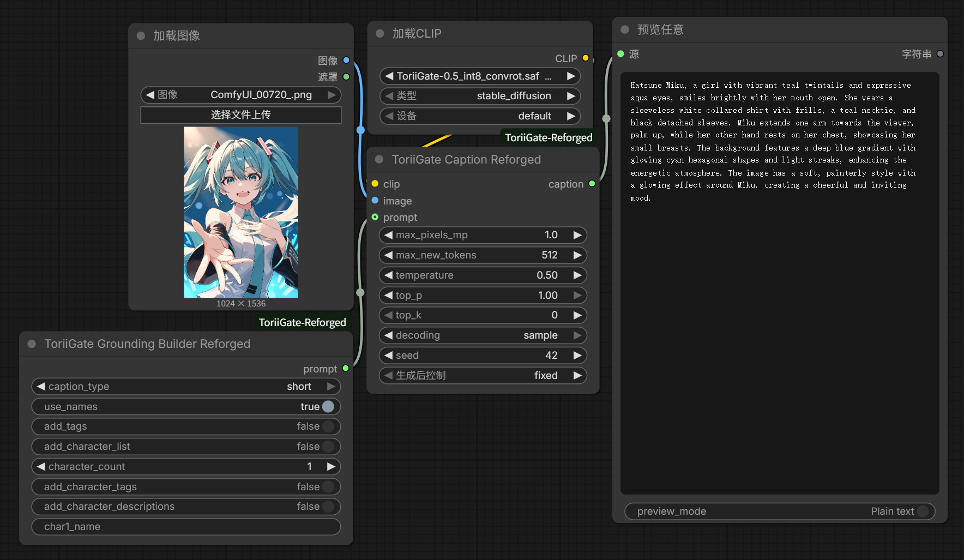Open the 生成后控制 fixed dropdown

click(x=483, y=376)
